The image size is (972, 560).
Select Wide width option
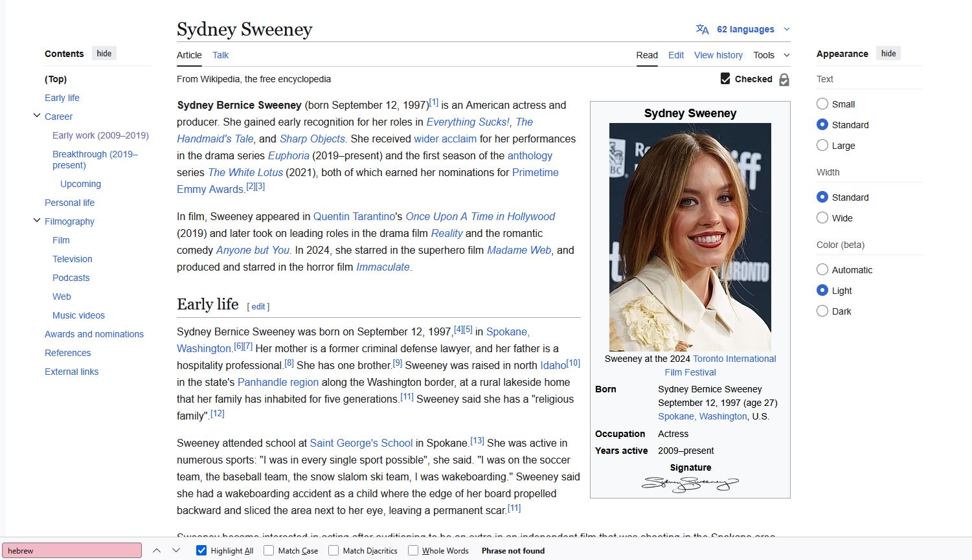click(x=822, y=218)
